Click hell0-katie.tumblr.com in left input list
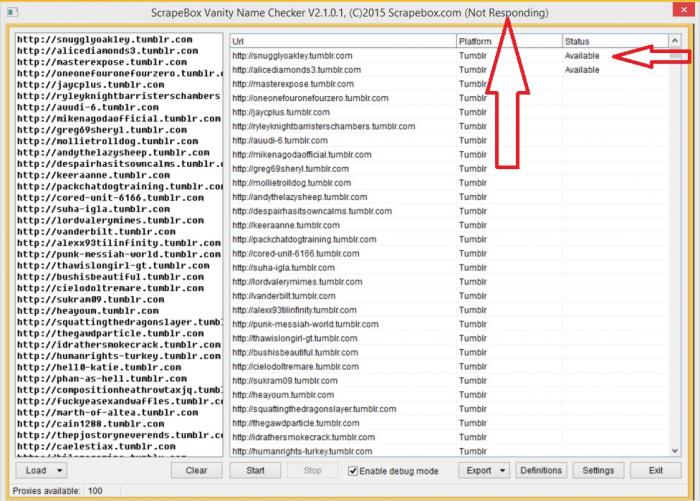This screenshot has width=700, height=501. click(99, 367)
